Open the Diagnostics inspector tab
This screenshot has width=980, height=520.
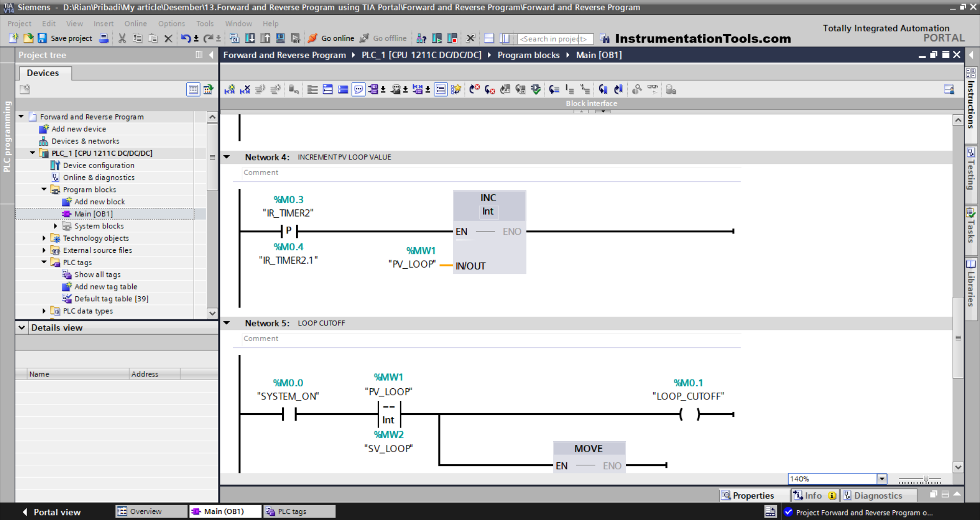(878, 495)
